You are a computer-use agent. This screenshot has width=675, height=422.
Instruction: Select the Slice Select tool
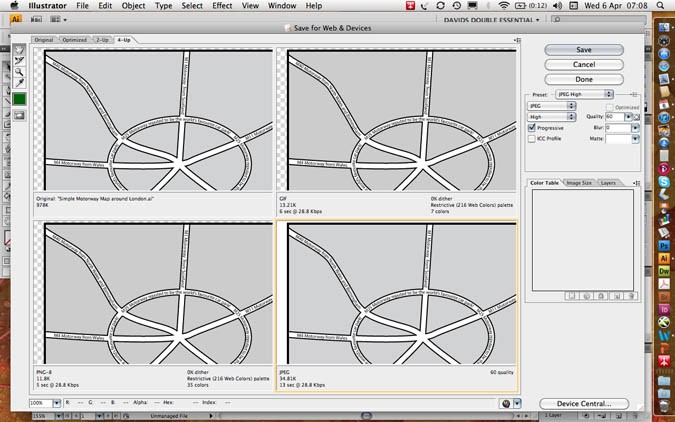point(19,61)
